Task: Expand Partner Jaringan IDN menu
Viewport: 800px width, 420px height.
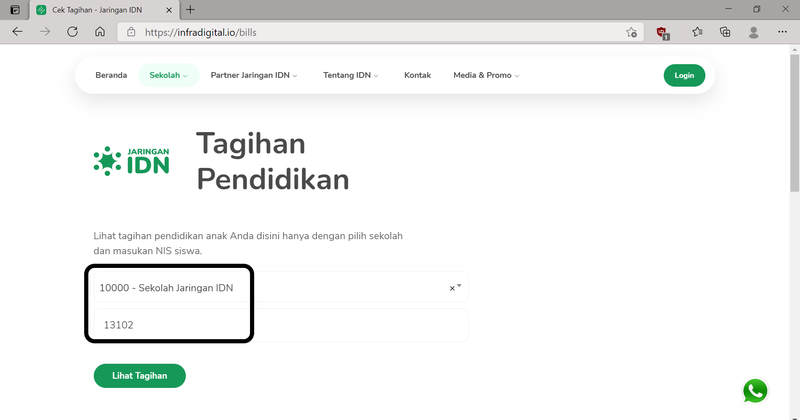Action: click(x=254, y=75)
